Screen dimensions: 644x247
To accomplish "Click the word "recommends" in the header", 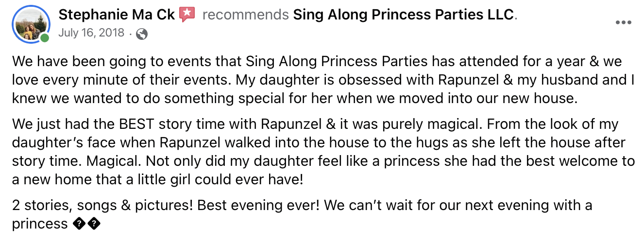I will pos(245,15).
